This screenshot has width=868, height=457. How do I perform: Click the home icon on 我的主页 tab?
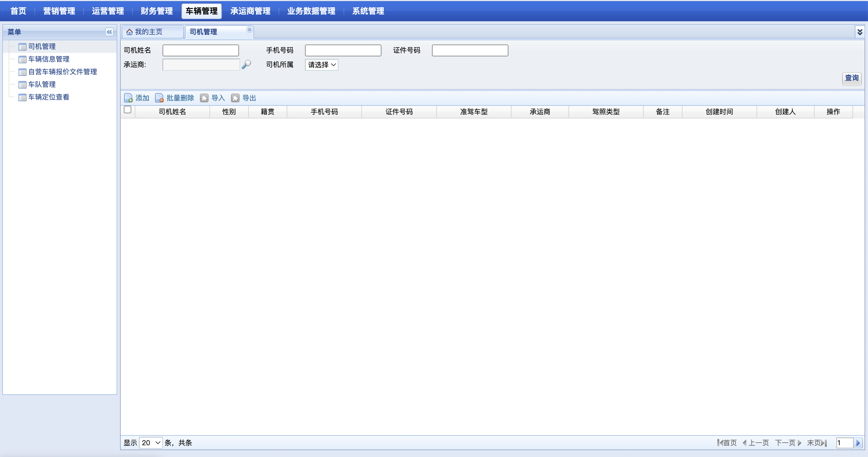129,32
